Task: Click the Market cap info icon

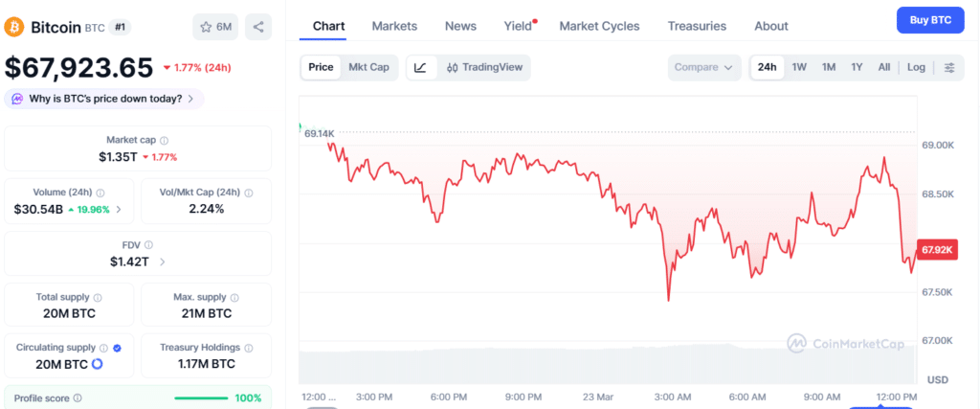Action: click(x=164, y=140)
